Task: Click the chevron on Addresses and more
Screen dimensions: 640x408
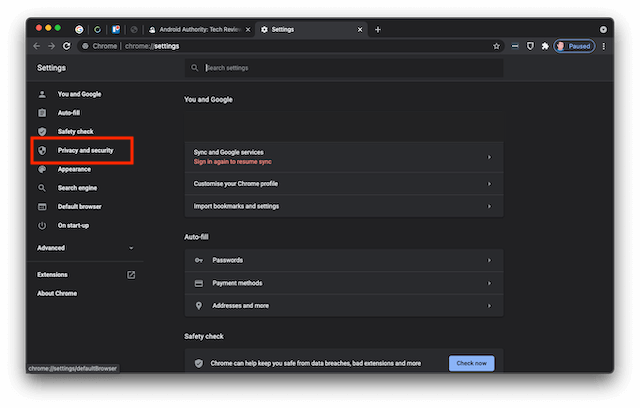Action: (489, 306)
